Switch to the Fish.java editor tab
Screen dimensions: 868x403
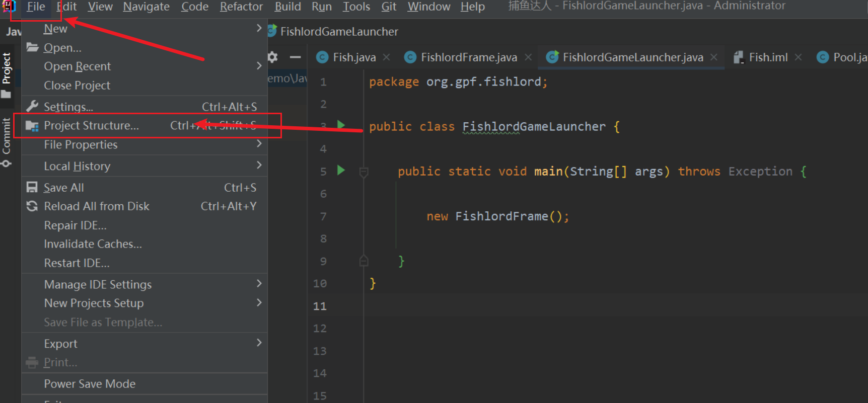point(354,57)
